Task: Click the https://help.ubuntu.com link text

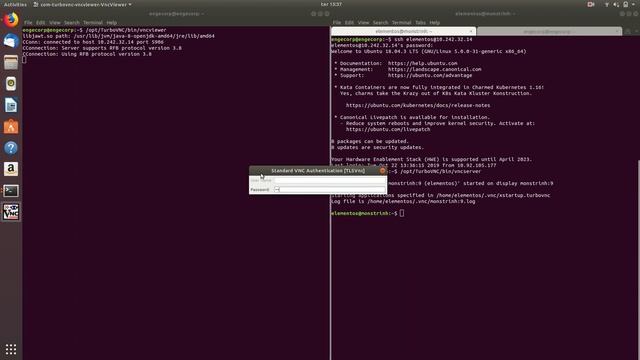Action: (422, 63)
